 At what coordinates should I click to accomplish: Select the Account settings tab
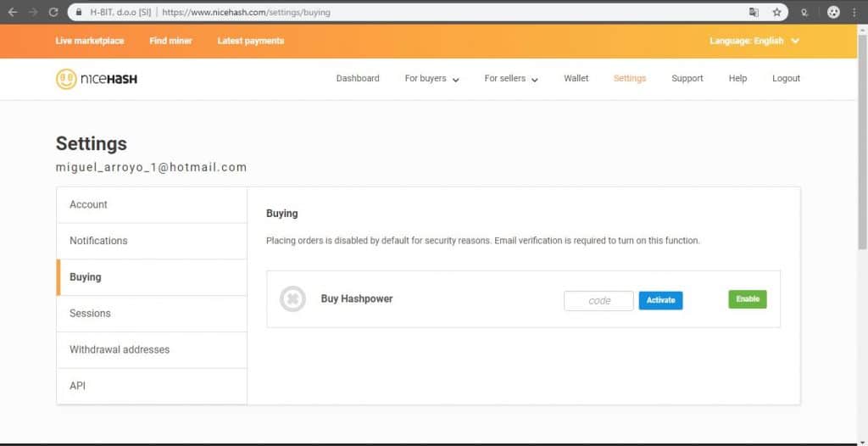coord(152,205)
